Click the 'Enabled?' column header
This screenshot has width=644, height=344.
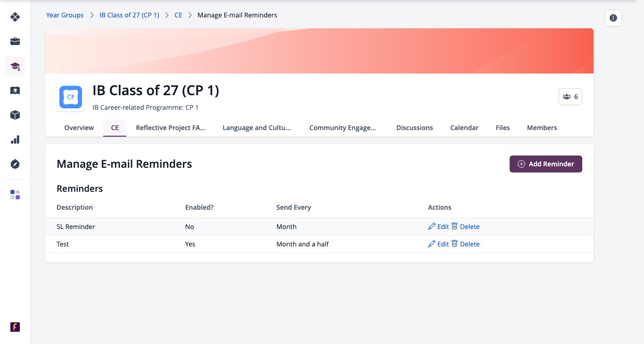point(199,207)
